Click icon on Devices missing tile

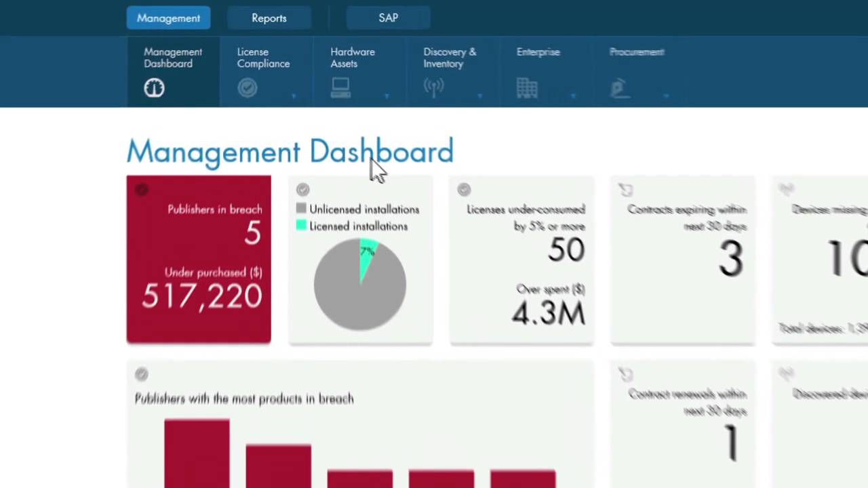(786, 189)
